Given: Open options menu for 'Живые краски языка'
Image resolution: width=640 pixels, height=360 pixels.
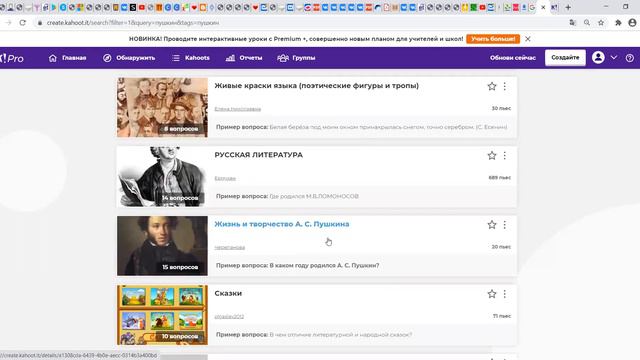Looking at the screenshot, I should click(x=504, y=86).
